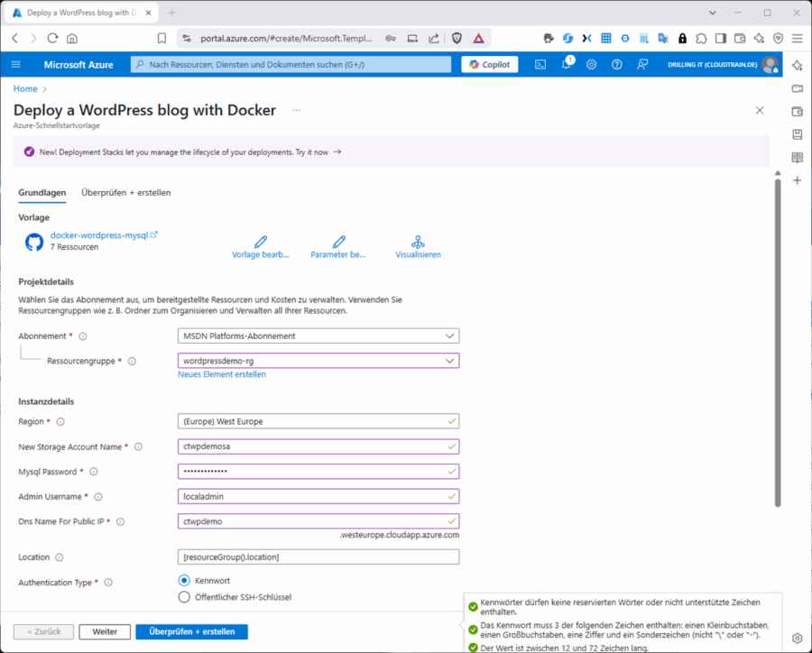Switch to the Überprüfen + erstellen tab

pyautogui.click(x=125, y=193)
